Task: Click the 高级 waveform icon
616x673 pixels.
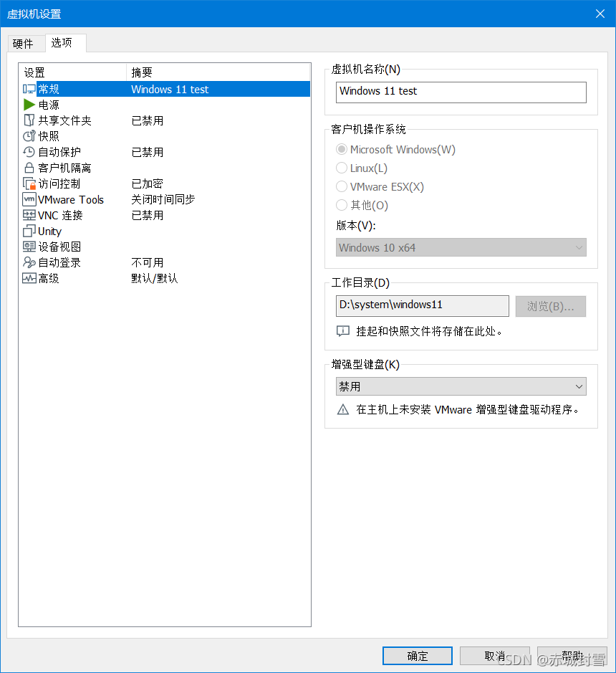Action: point(29,278)
